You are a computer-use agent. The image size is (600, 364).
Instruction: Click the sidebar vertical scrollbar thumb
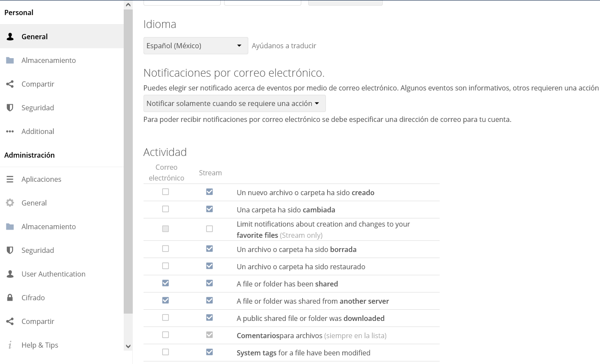click(x=128, y=162)
